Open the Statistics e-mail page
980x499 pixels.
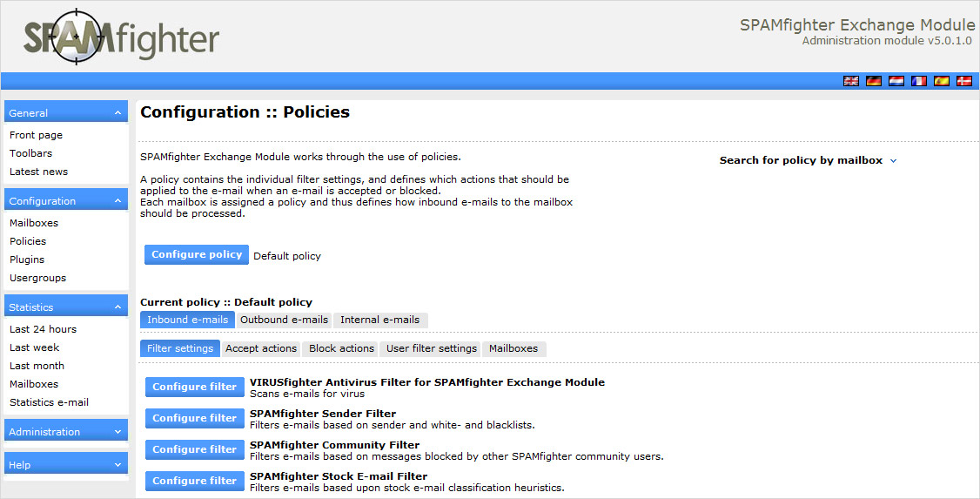coord(49,402)
